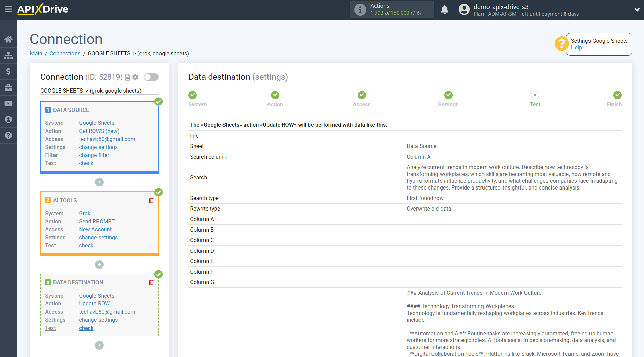Go to the Finish step in the wizard
Screen dimensions: 644x357
617,95
